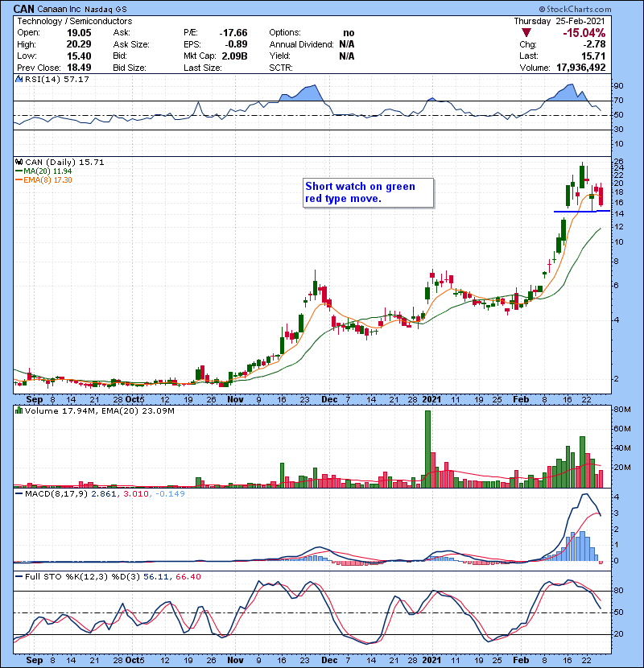The height and width of the screenshot is (668, 644).
Task: Select the Volume value 17,936,492
Action: 581,68
